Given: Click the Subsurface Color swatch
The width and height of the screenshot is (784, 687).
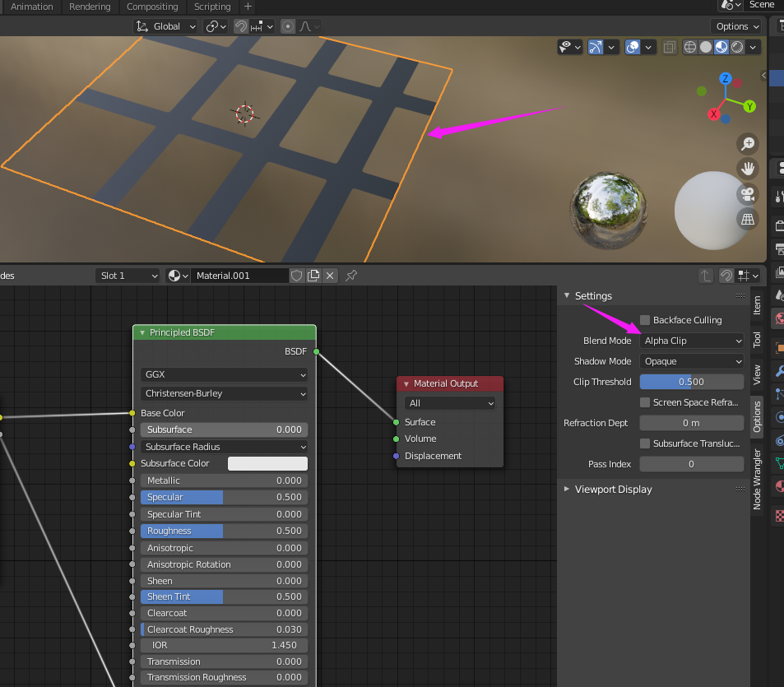Looking at the screenshot, I should point(267,463).
